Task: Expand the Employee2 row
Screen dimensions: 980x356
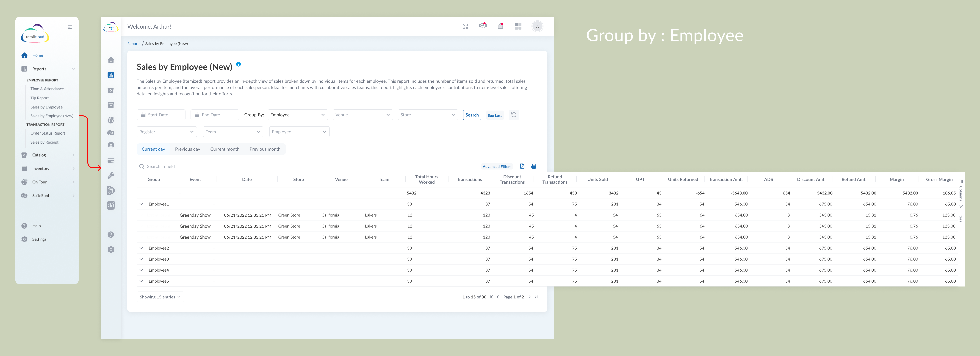Action: [141, 248]
